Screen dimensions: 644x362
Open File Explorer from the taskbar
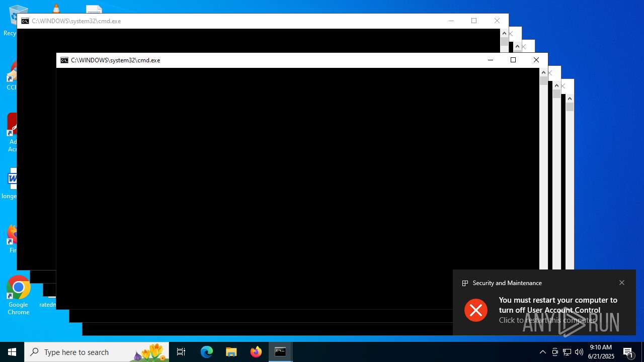click(231, 352)
